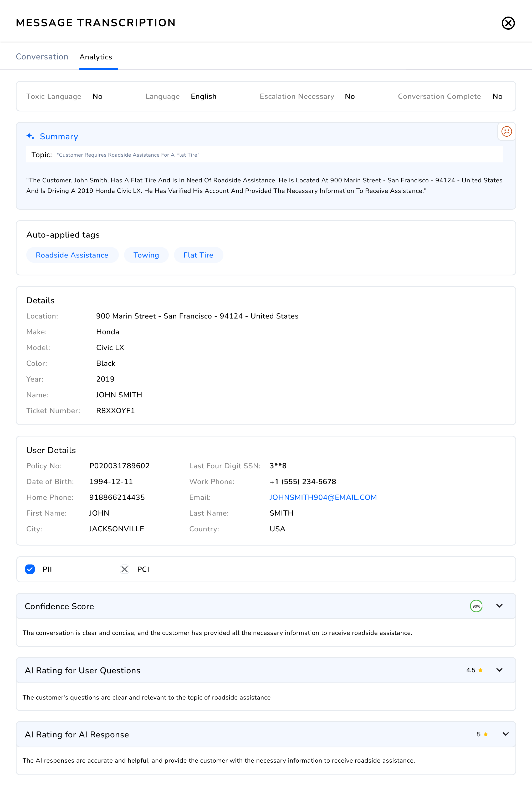
Task: Open the JOHNSMITH904@EMAIL.COM email link
Action: tap(323, 497)
